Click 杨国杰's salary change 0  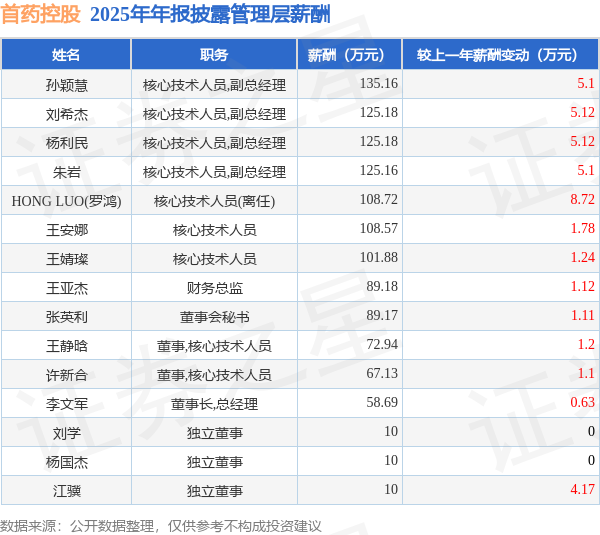tap(591, 460)
